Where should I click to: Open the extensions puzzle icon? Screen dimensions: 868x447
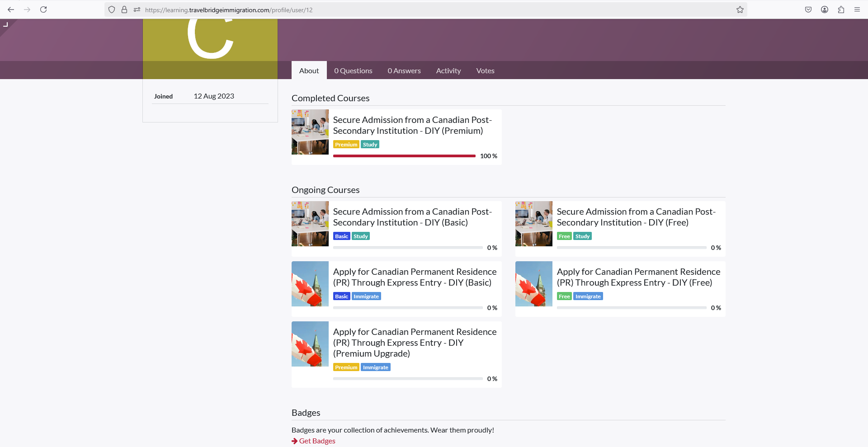pyautogui.click(x=841, y=9)
